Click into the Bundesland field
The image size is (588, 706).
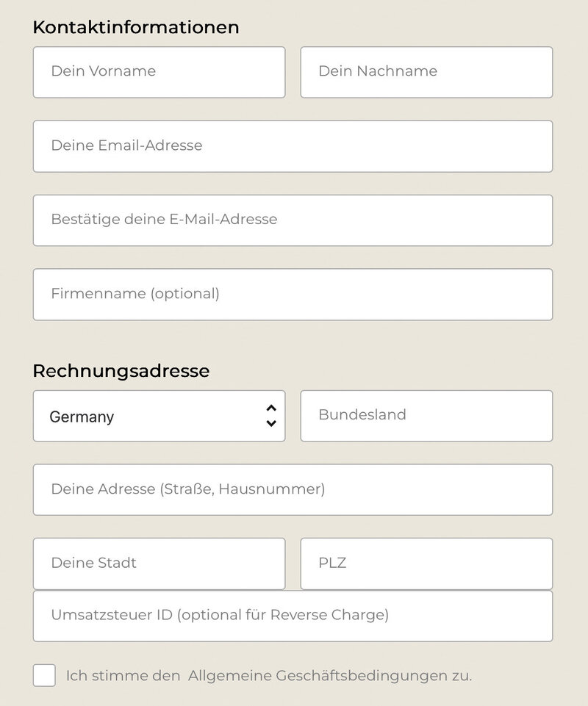pyautogui.click(x=426, y=416)
